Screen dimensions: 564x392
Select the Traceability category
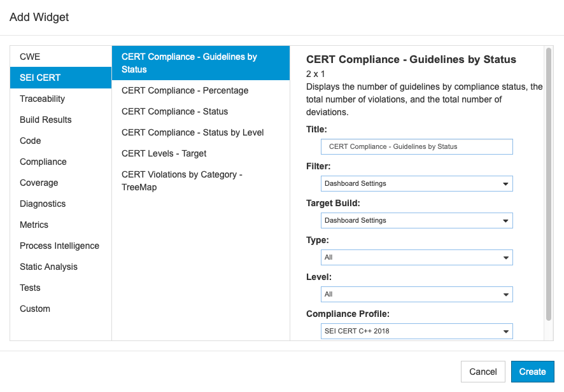click(x=60, y=99)
